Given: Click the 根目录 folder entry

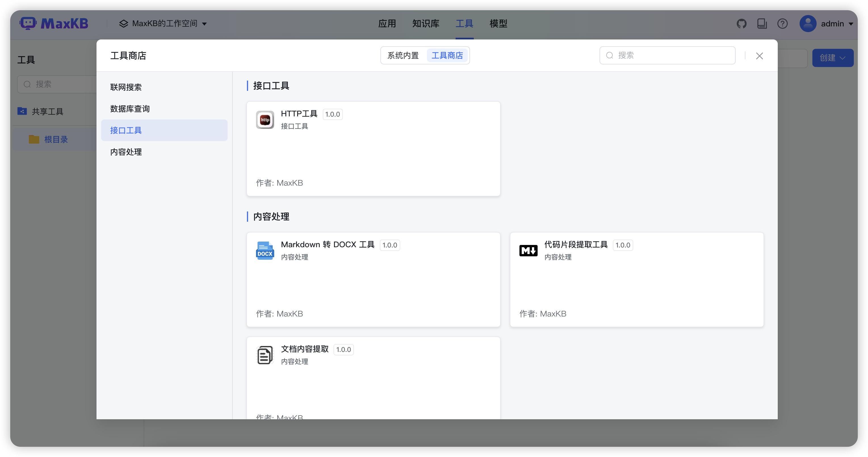Looking at the screenshot, I should click(x=56, y=139).
